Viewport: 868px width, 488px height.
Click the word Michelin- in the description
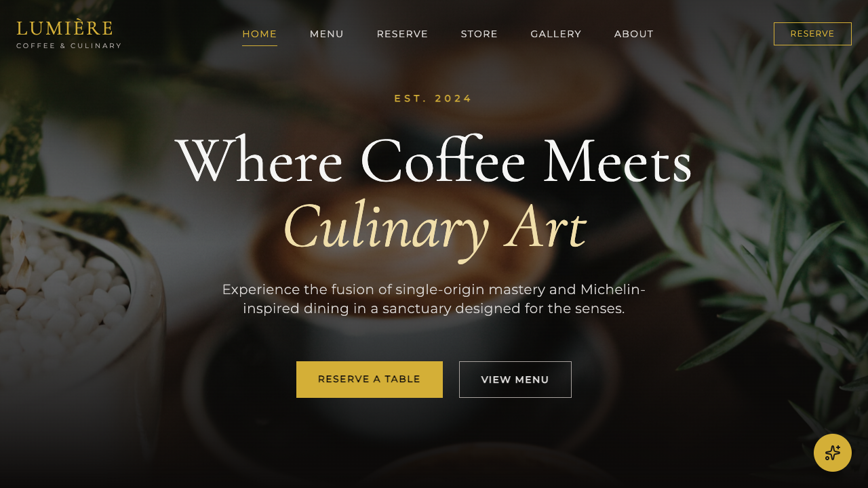click(613, 289)
